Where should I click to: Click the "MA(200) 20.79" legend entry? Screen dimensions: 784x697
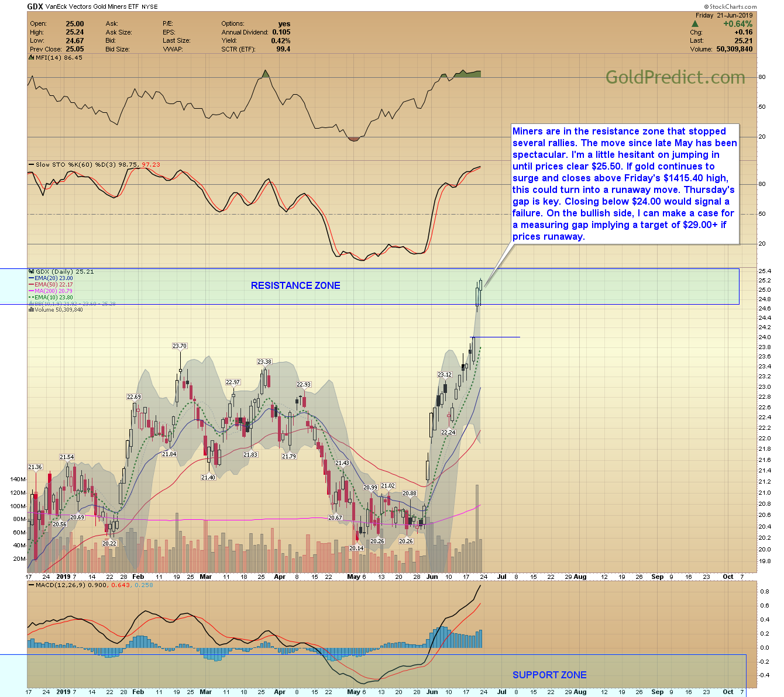click(54, 291)
